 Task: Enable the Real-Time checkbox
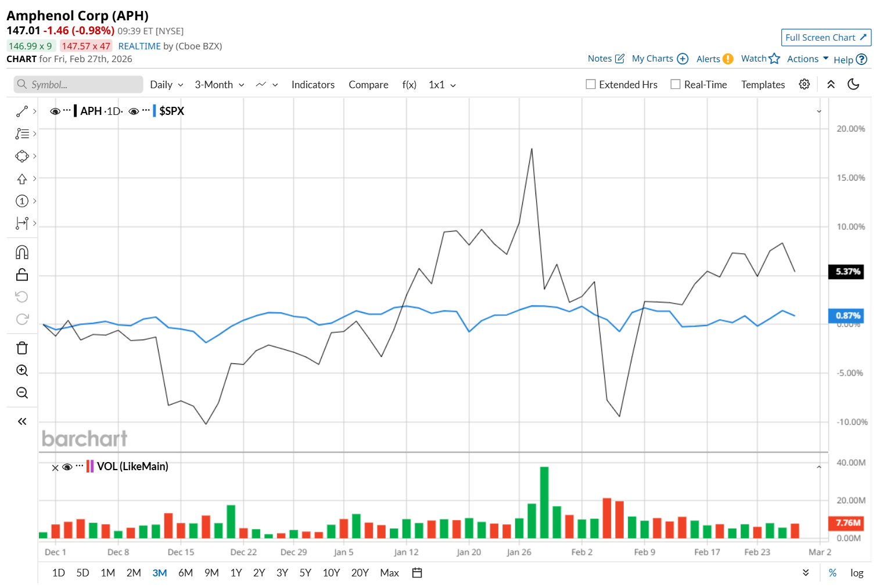tap(676, 84)
